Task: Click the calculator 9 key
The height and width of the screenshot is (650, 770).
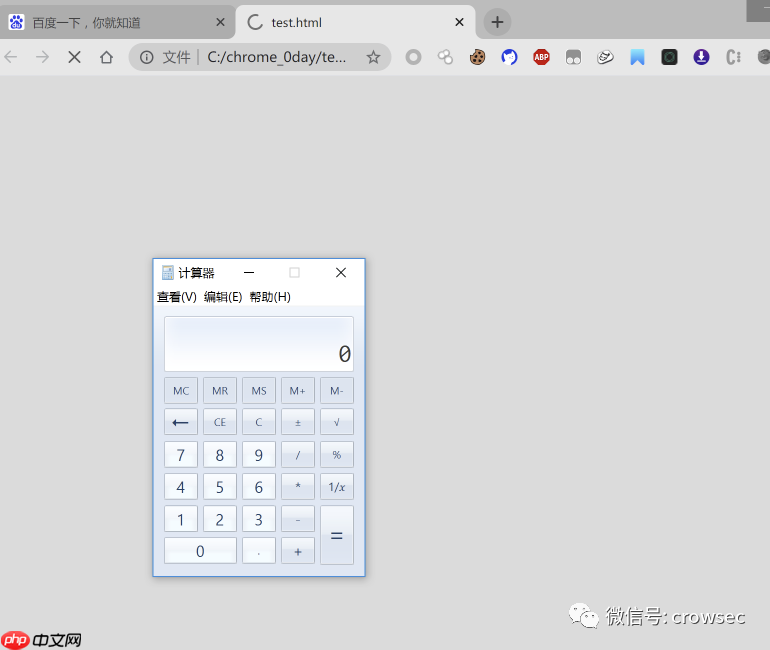Action: (259, 455)
